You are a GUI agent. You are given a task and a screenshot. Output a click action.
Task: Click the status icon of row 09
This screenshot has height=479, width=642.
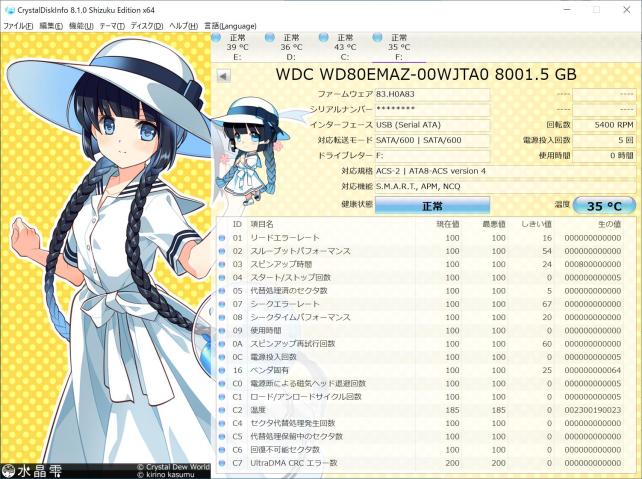pos(222,330)
